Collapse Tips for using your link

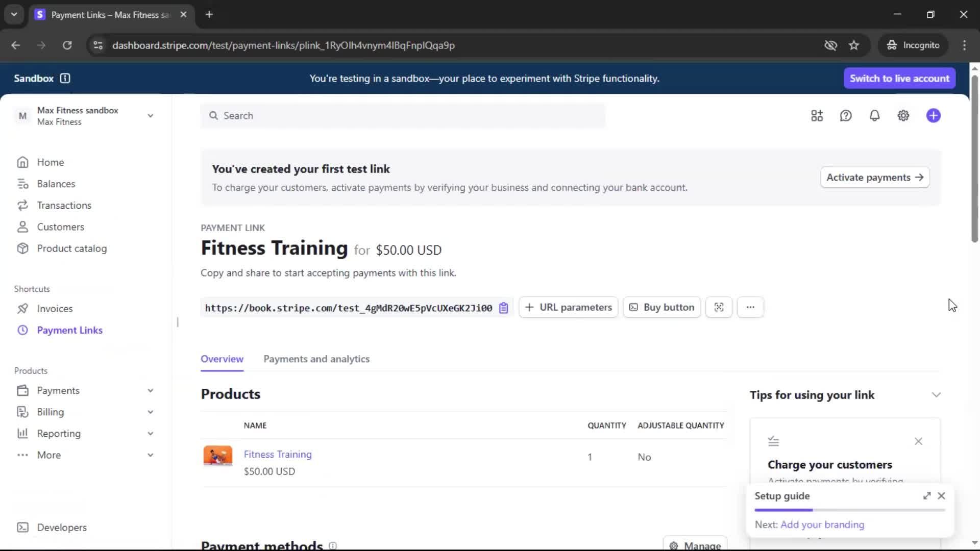coord(936,395)
